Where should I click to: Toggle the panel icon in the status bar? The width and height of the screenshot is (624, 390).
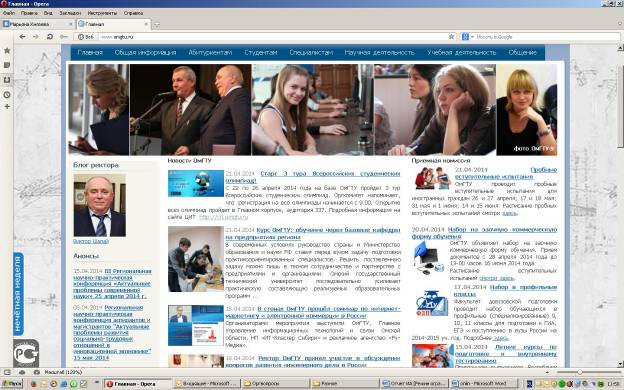pyautogui.click(x=7, y=372)
